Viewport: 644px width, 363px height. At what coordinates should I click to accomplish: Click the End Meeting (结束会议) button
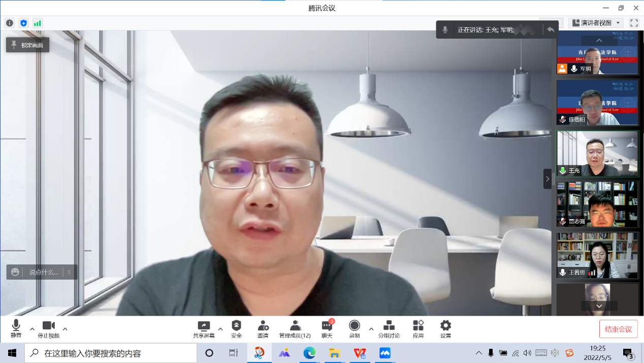618,329
